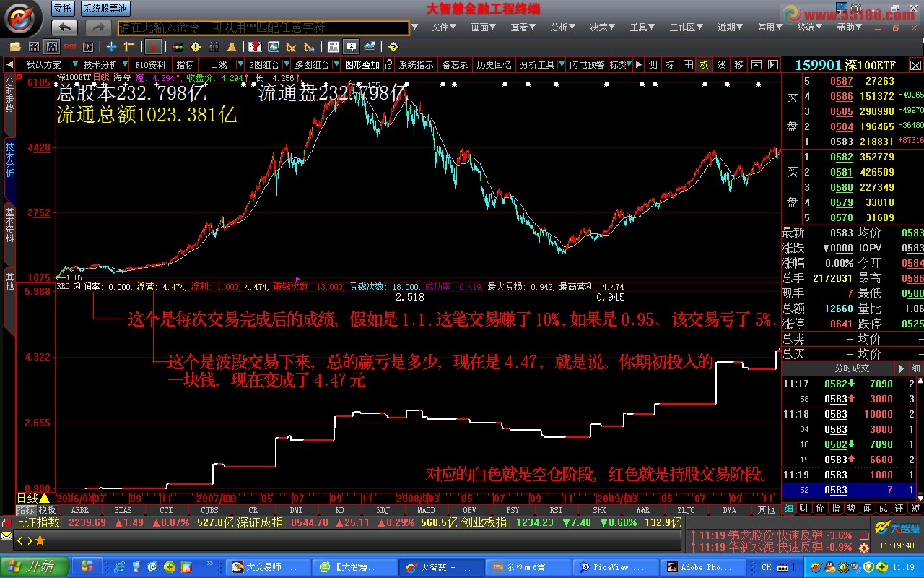Click the 委托 button

tap(62, 9)
